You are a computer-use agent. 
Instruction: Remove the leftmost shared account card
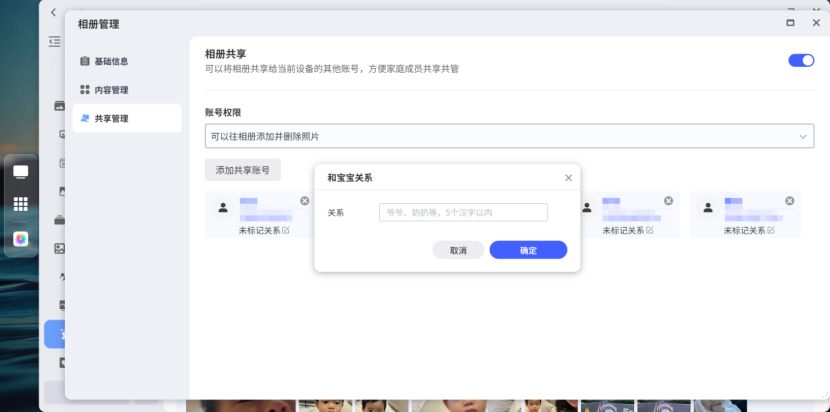pos(304,201)
